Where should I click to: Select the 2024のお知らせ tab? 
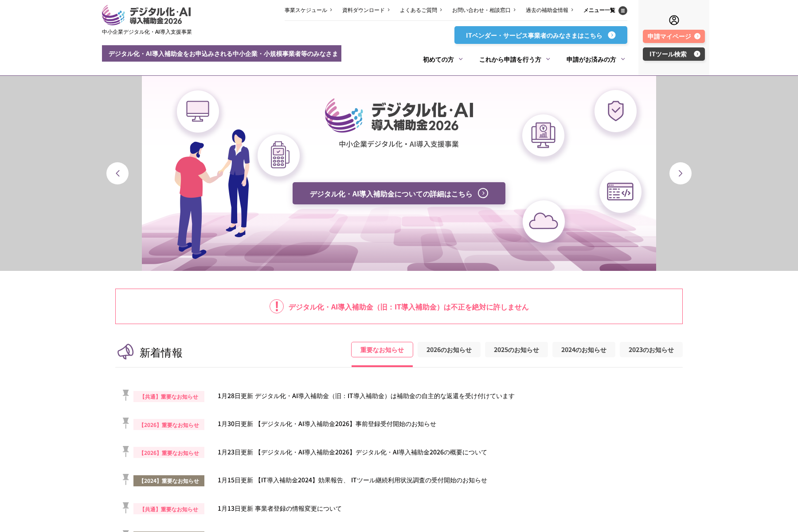[583, 350]
